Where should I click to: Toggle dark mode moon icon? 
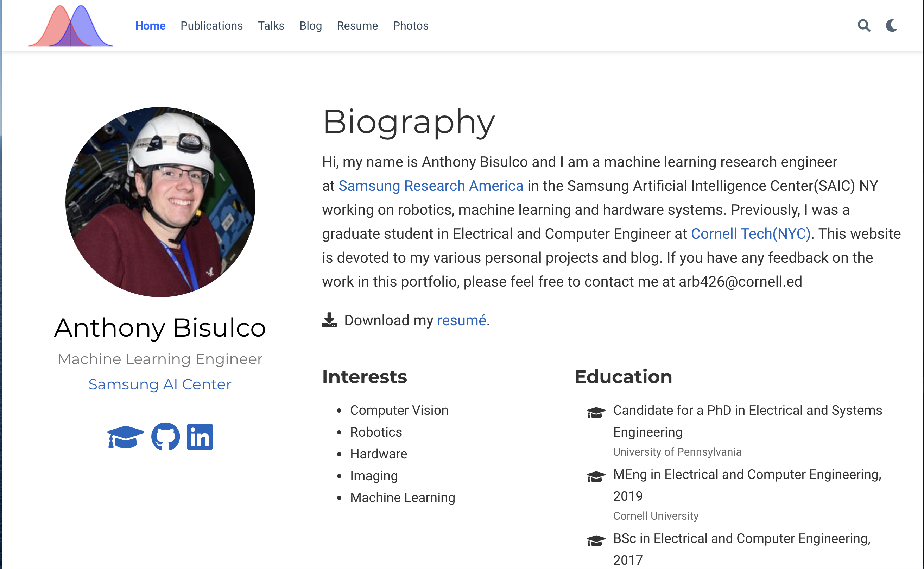[x=892, y=26]
